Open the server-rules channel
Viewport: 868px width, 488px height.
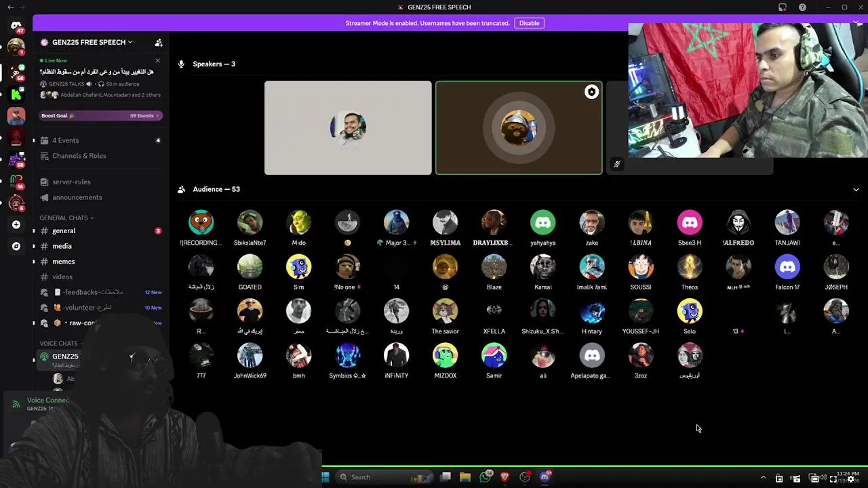pos(100,182)
